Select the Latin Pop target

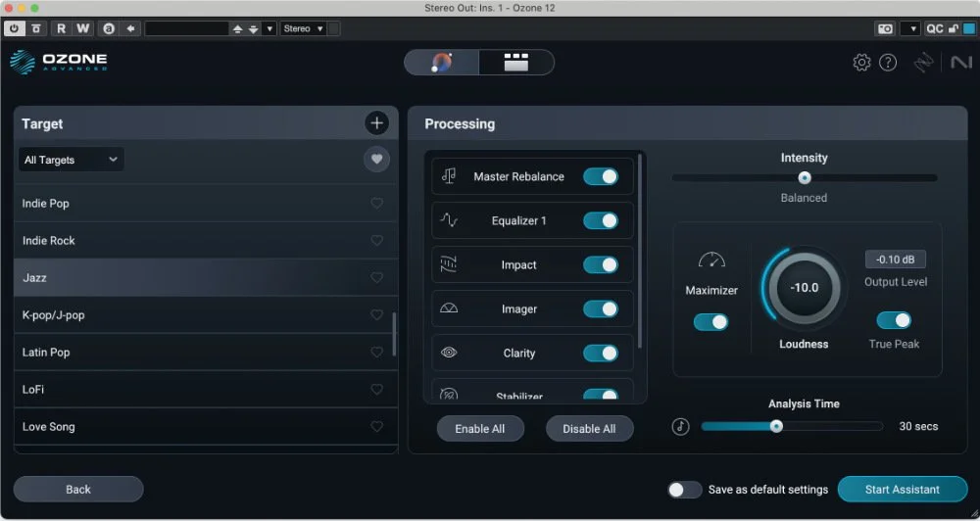tap(206, 353)
